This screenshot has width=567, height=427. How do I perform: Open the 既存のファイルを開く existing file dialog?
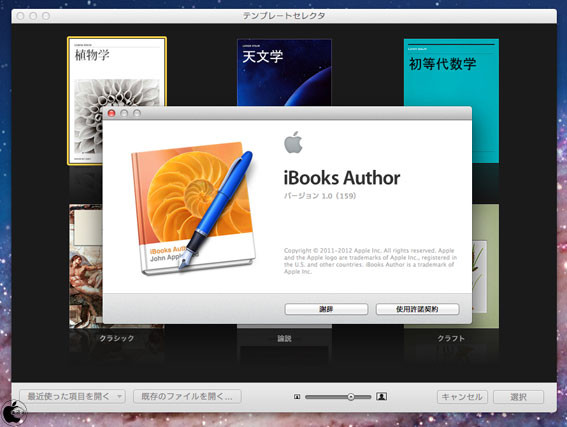(187, 396)
